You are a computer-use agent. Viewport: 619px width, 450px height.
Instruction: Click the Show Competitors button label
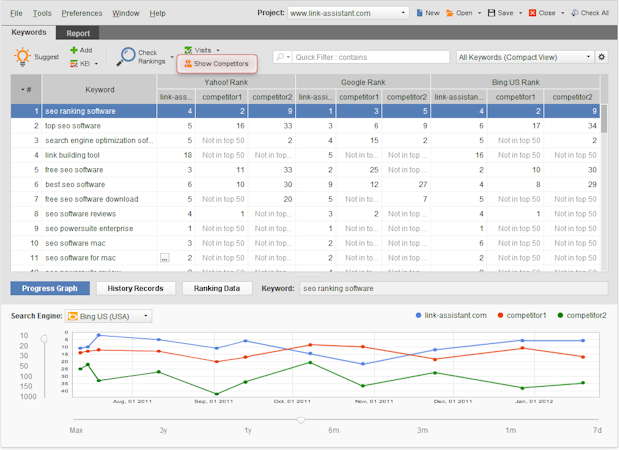coord(221,64)
